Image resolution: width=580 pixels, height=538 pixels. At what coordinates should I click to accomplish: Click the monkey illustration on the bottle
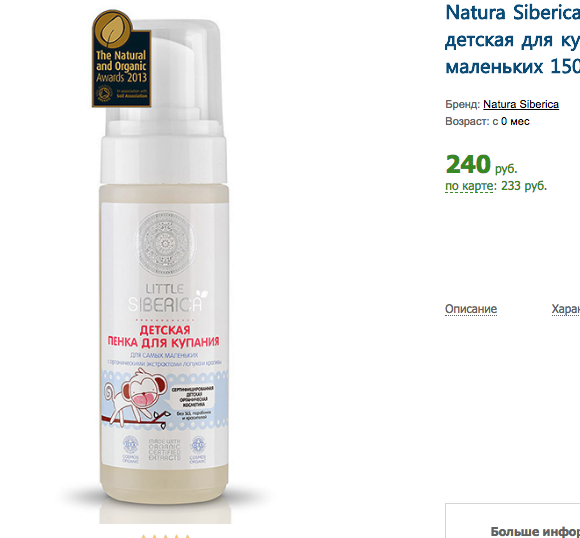(x=136, y=400)
